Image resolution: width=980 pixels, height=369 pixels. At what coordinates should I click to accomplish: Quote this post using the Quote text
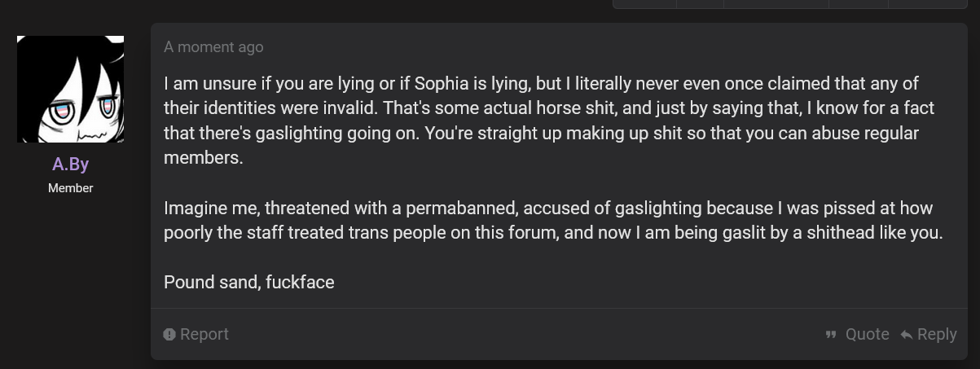pyautogui.click(x=867, y=335)
